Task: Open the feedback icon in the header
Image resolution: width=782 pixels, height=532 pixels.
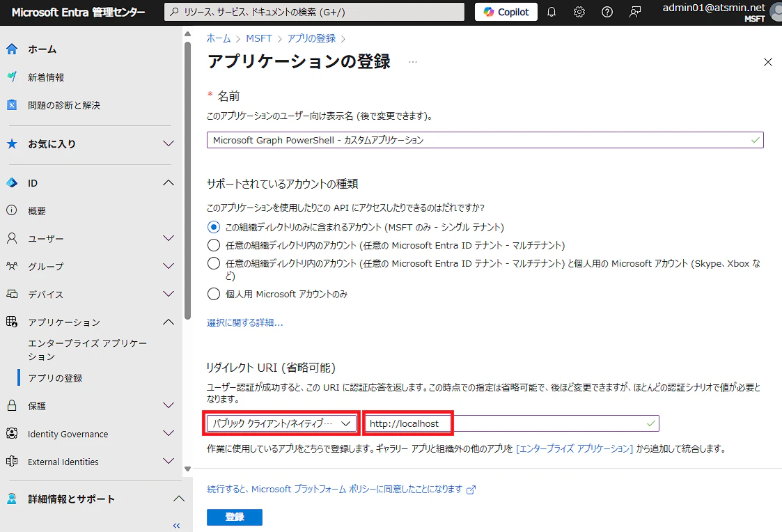Action: click(x=635, y=12)
